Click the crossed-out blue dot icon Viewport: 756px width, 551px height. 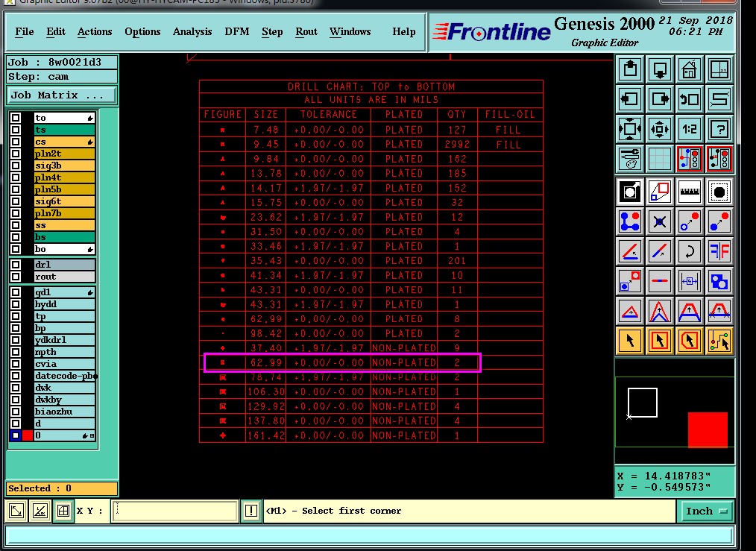tap(660, 221)
